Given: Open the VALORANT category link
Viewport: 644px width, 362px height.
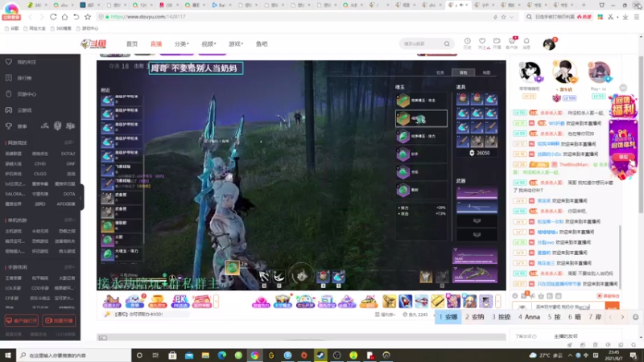Looking at the screenshot, I should tap(14, 194).
